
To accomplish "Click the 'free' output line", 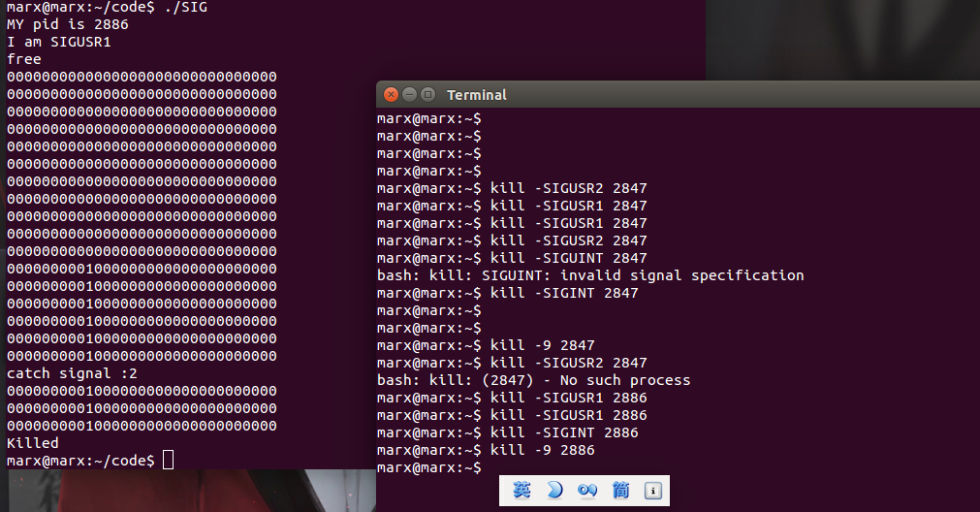I will coord(24,59).
